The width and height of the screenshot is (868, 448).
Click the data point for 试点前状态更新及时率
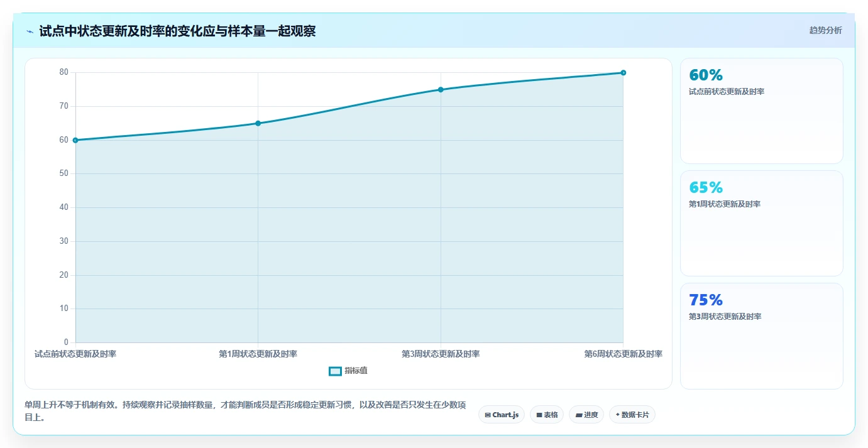75,140
